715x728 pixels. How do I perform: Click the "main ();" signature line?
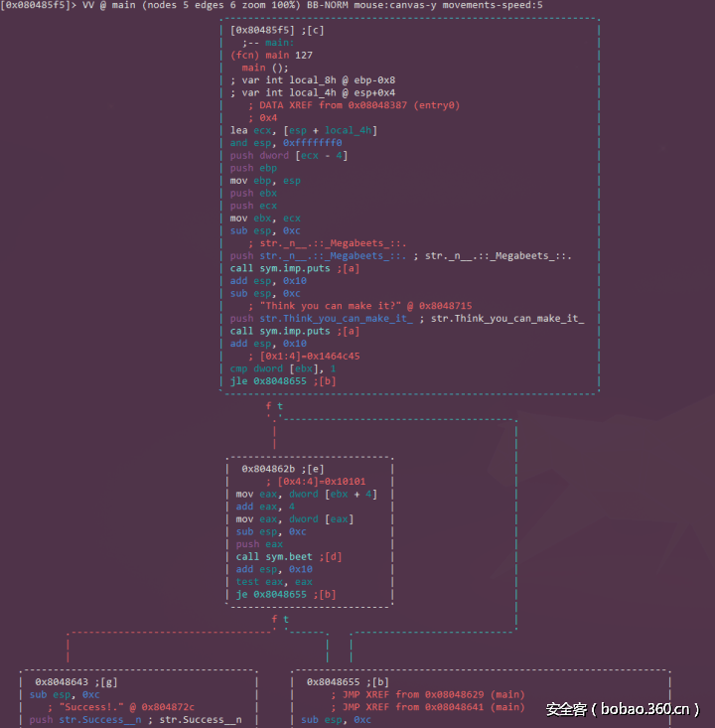[x=265, y=68]
